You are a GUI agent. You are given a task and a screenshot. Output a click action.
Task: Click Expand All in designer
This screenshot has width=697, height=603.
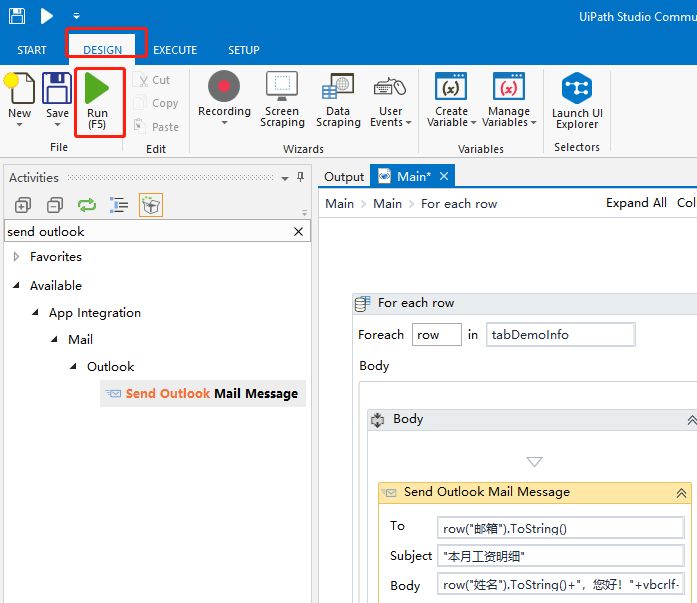(636, 203)
